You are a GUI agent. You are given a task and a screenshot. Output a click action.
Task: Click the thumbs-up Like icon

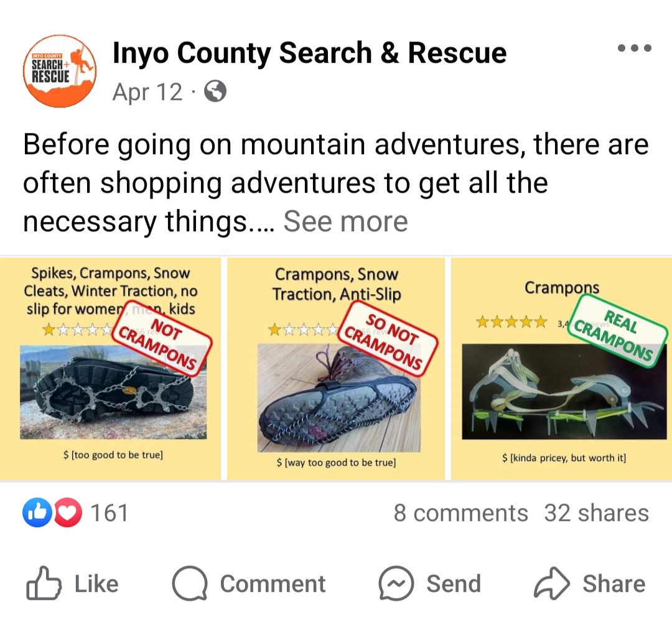(x=44, y=583)
